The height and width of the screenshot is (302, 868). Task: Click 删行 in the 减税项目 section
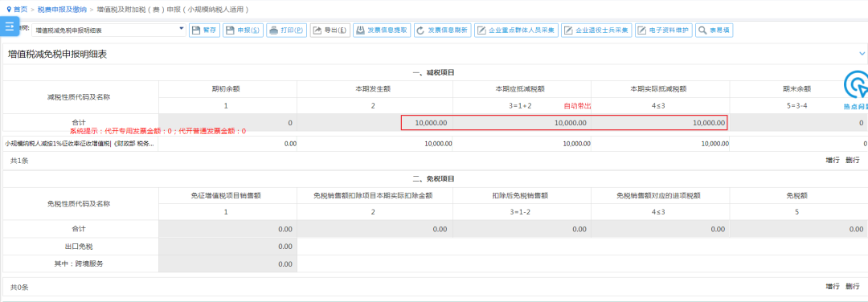point(853,160)
